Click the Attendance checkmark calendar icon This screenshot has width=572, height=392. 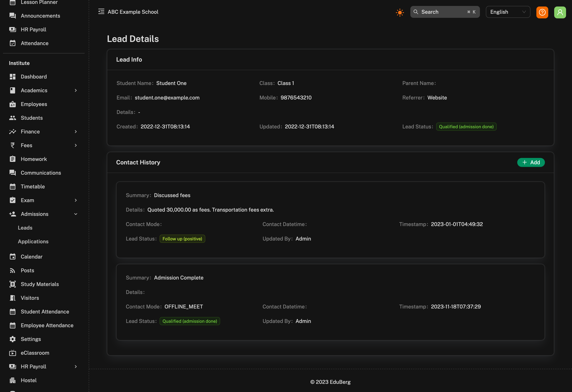tap(13, 43)
